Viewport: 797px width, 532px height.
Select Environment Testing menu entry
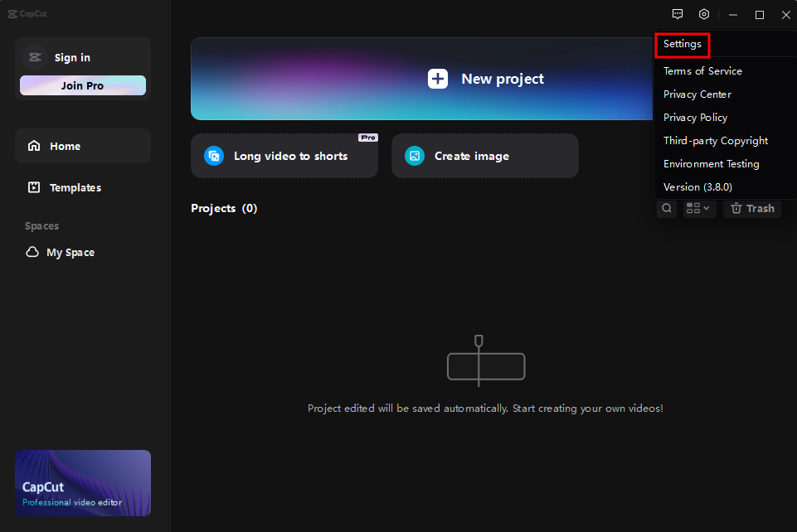[x=711, y=164]
